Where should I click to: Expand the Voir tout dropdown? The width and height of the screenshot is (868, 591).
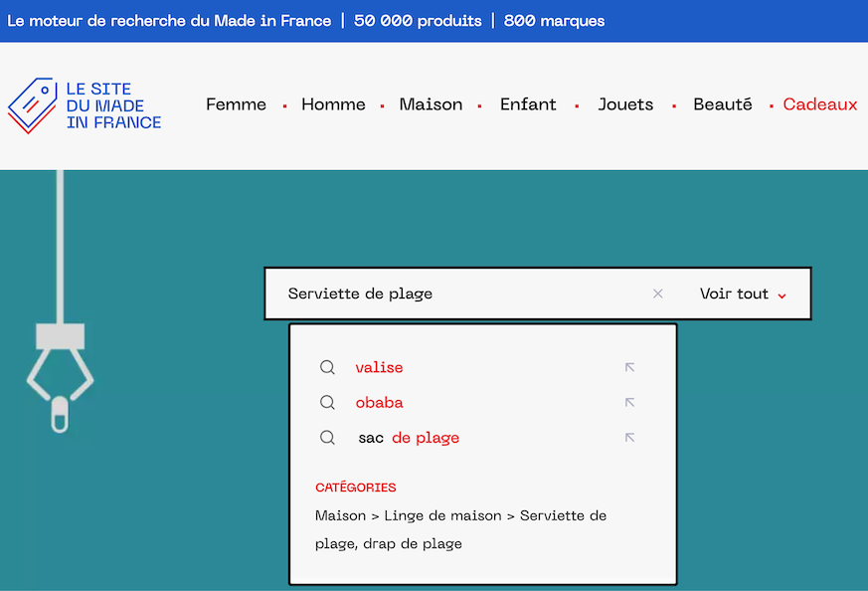(743, 294)
